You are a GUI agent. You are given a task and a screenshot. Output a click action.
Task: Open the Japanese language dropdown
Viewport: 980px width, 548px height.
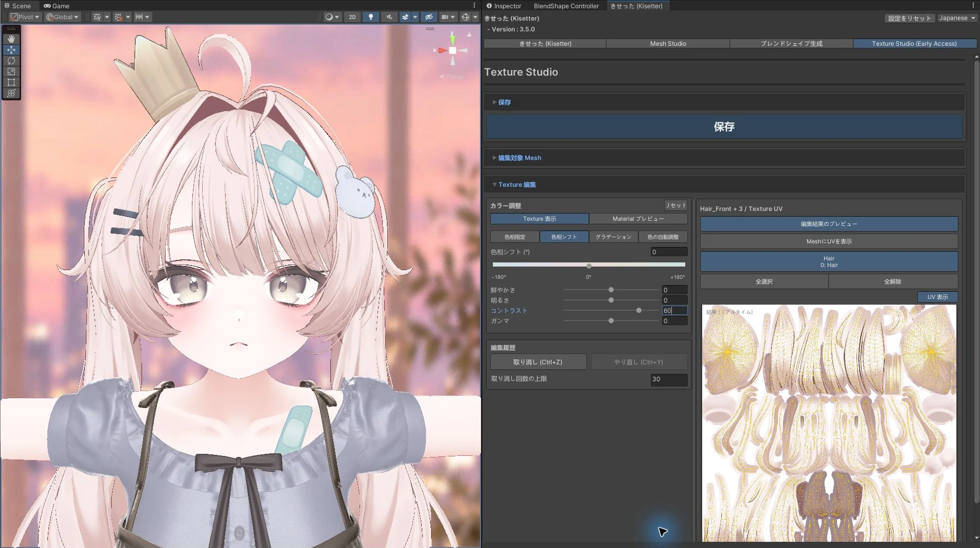[957, 18]
